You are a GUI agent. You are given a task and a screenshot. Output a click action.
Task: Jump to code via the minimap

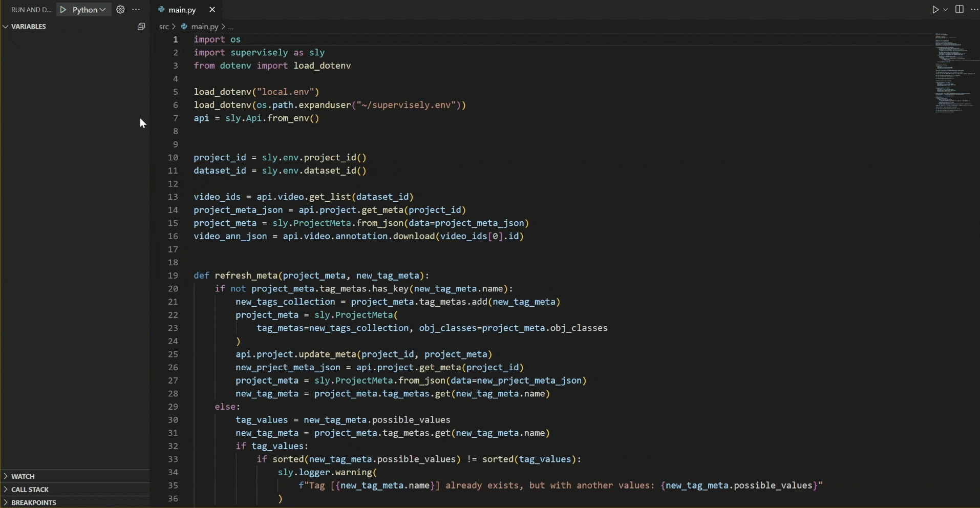coord(952,72)
